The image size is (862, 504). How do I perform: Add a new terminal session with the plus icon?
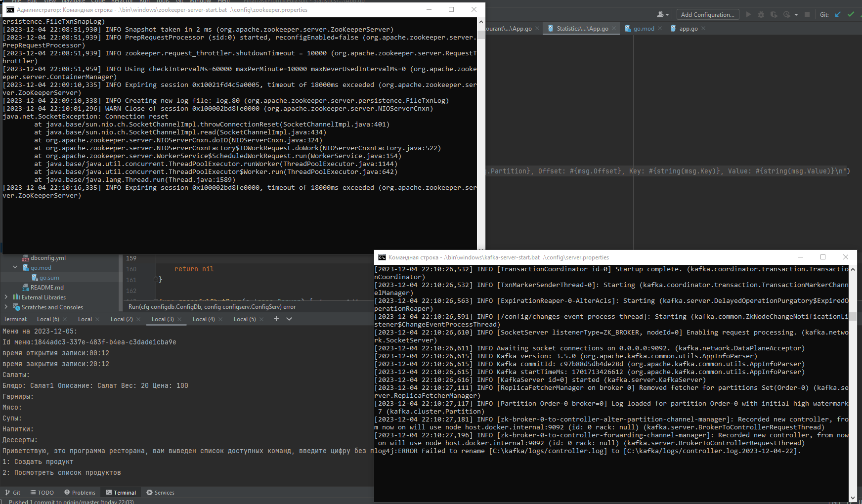click(276, 319)
